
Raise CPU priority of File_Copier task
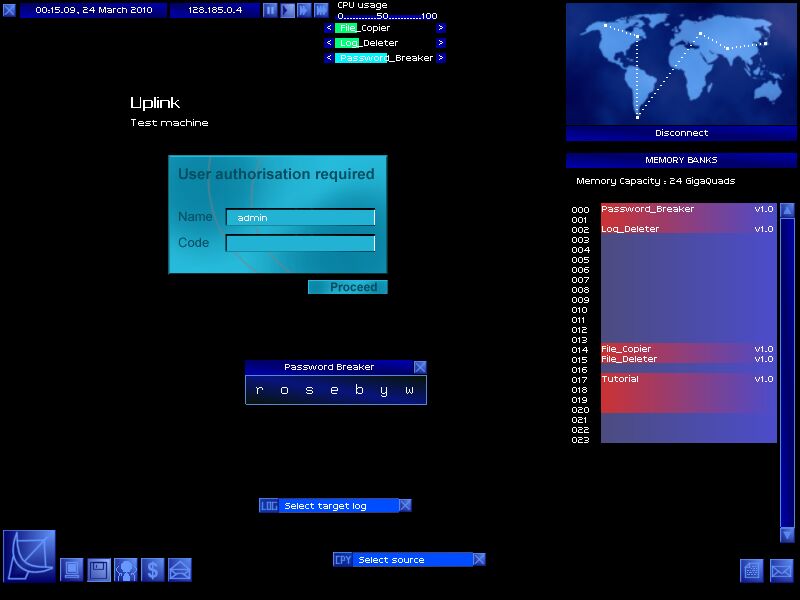[441, 28]
